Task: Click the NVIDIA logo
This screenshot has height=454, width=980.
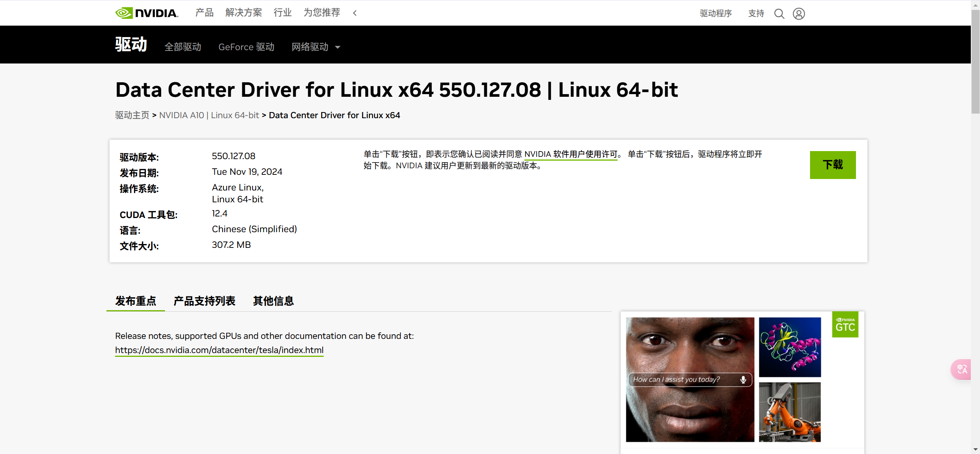Action: [147, 13]
